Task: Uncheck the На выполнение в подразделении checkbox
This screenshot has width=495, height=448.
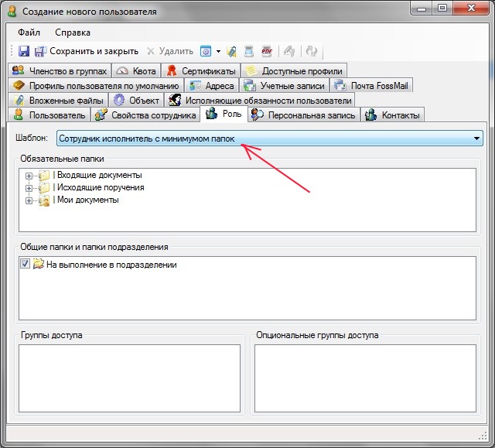Action: click(x=26, y=265)
